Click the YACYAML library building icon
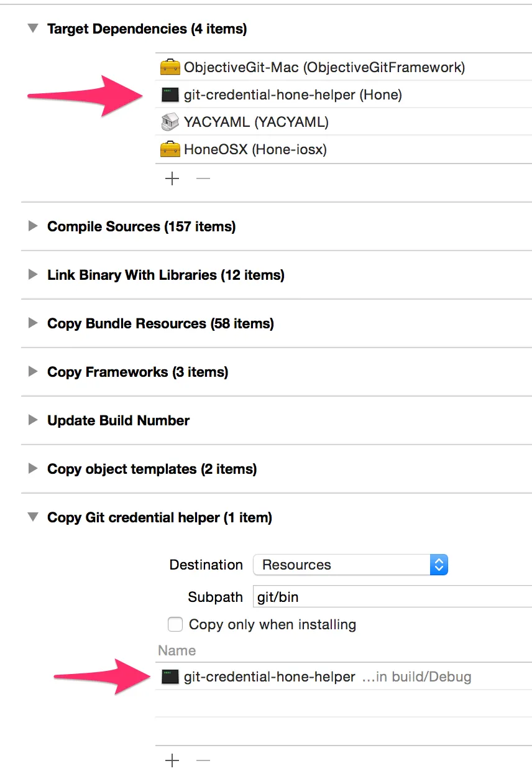Screen dimensions: 532x776 tap(170, 122)
